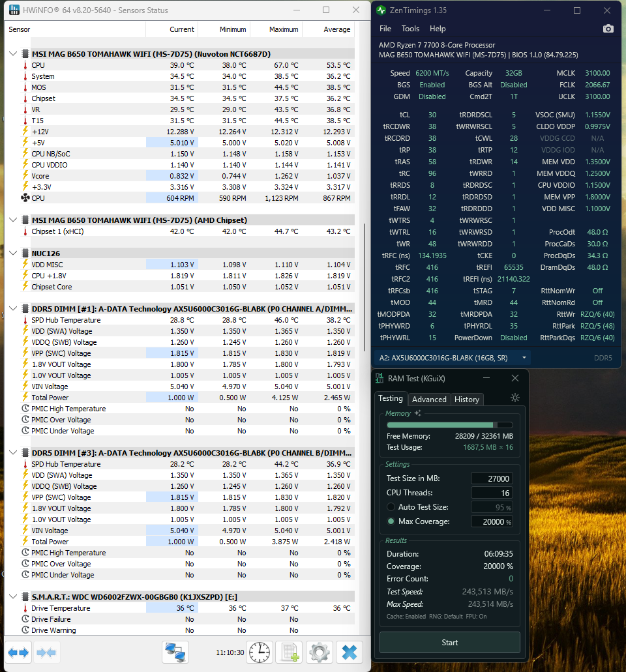The image size is (626, 672).
Task: Click the HWiNFO shrink view arrows icon
Action: [46, 652]
